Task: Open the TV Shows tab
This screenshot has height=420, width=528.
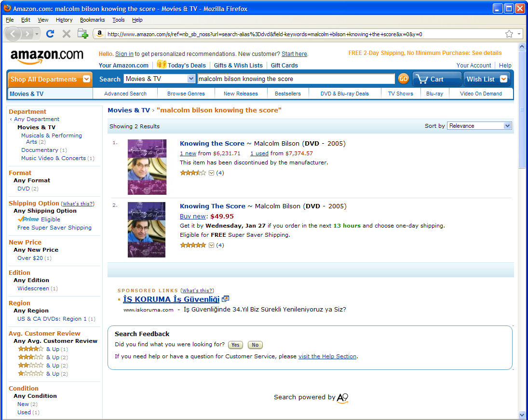Action: tap(400, 94)
